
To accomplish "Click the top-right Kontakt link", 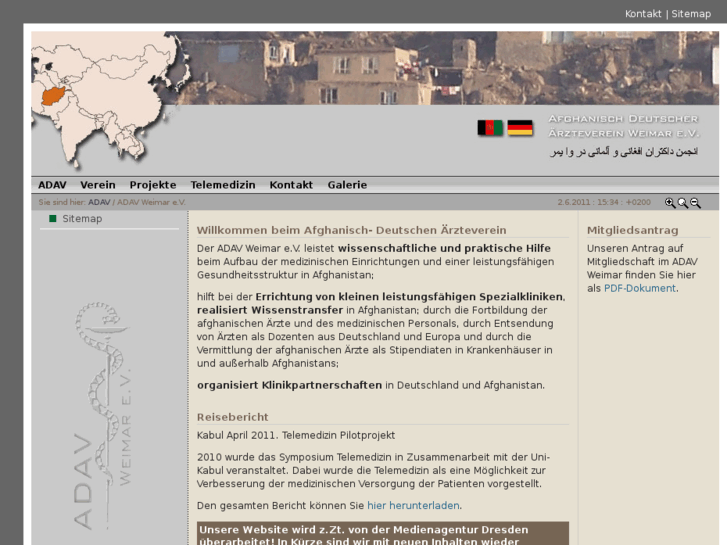I will 643,14.
